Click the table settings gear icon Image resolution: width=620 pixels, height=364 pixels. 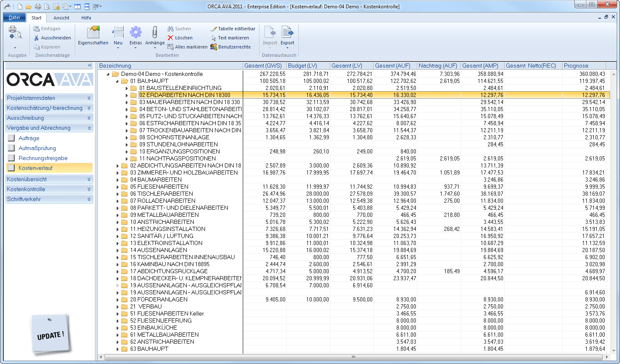click(x=56, y=7)
